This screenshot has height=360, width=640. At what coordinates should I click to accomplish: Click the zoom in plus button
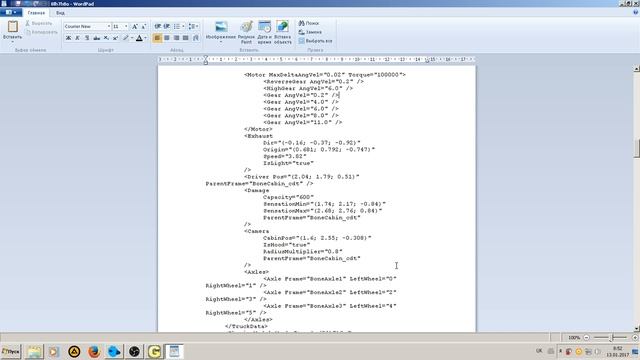coord(635,338)
